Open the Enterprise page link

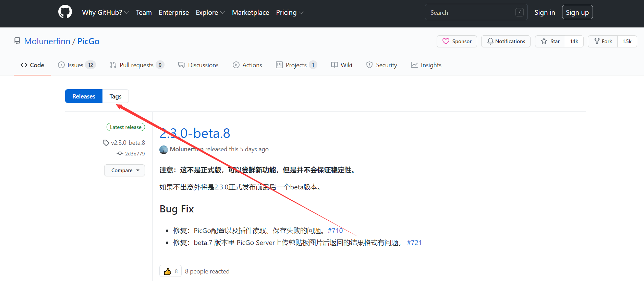[173, 12]
